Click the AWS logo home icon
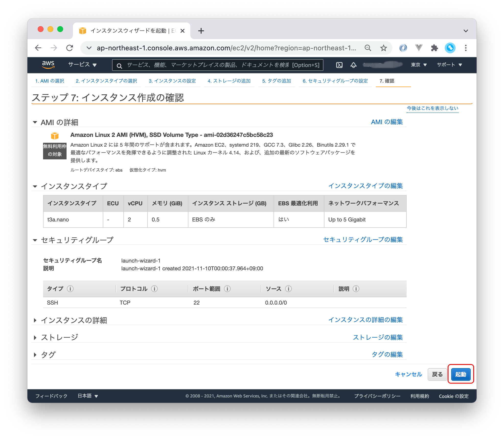504x439 pixels. pyautogui.click(x=48, y=65)
